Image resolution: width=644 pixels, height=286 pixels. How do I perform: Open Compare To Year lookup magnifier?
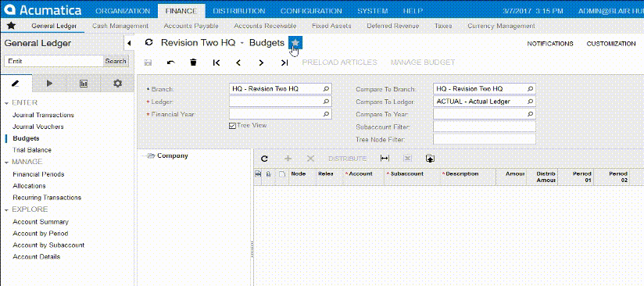[x=530, y=114]
